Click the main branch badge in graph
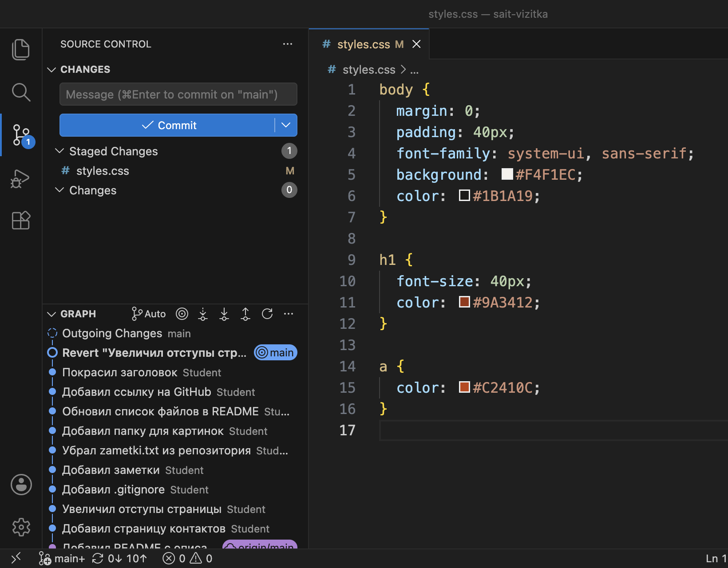This screenshot has height=568, width=728. 276,353
